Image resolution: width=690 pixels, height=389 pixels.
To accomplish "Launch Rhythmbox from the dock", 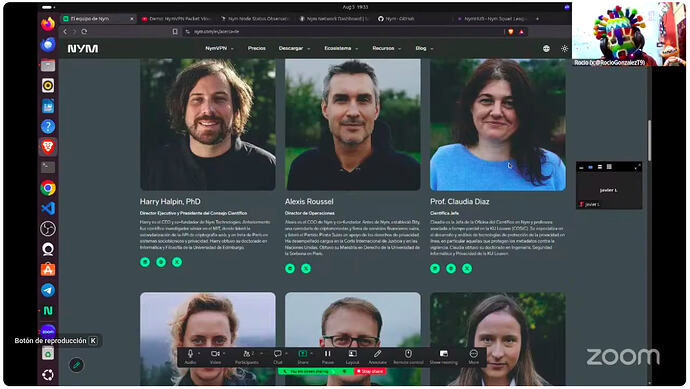I will pyautogui.click(x=48, y=85).
